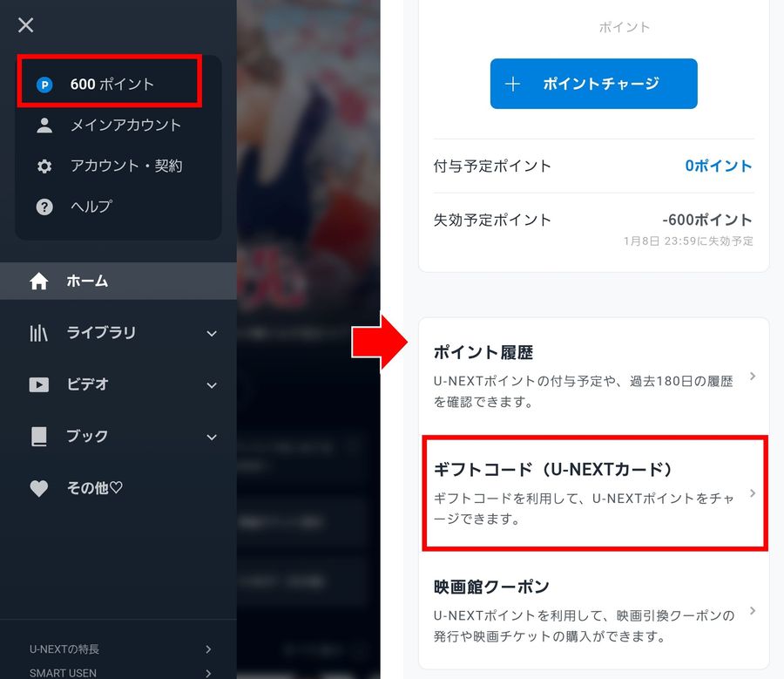Go to ホーム
This screenshot has width=784, height=679.
click(118, 282)
